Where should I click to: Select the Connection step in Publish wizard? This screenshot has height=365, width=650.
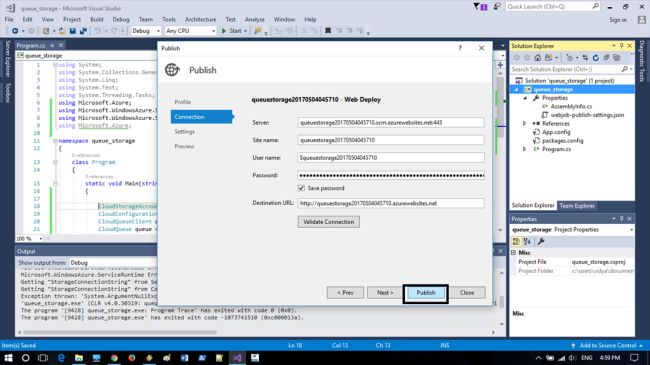[201, 117]
